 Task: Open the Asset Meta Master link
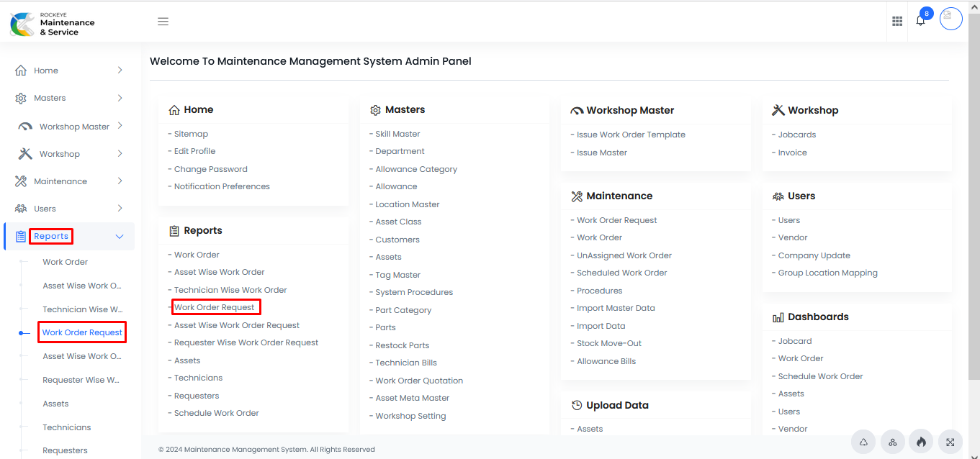point(413,398)
